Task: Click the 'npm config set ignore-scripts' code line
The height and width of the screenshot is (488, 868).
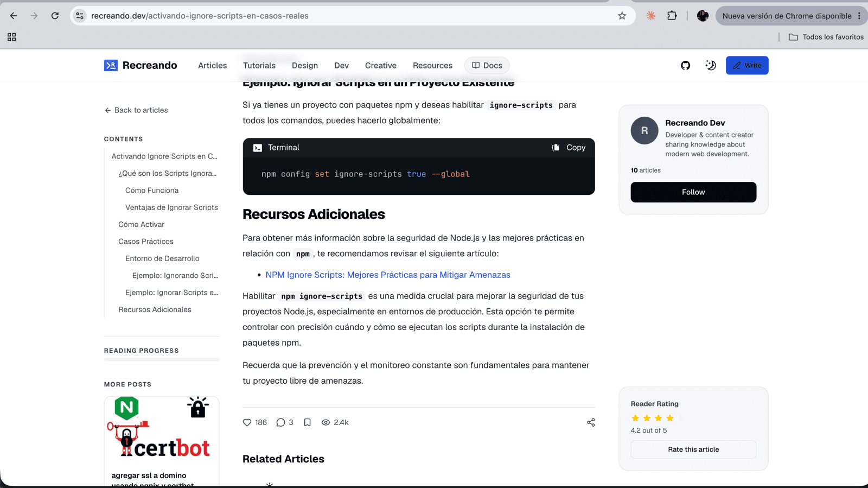Action: coord(365,174)
